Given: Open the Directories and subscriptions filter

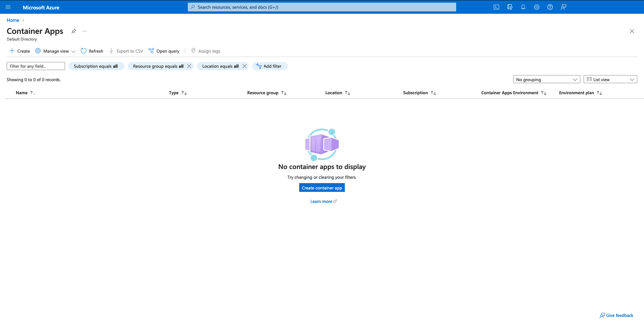Looking at the screenshot, I should click(509, 7).
